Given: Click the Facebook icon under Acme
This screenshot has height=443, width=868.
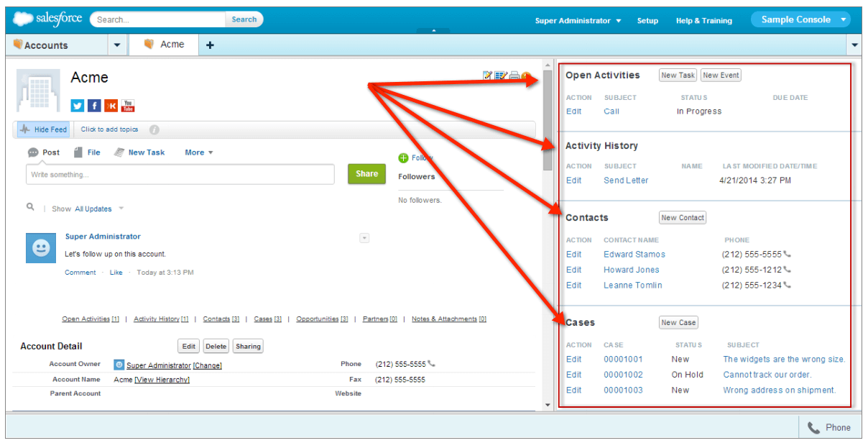Looking at the screenshot, I should point(94,106).
